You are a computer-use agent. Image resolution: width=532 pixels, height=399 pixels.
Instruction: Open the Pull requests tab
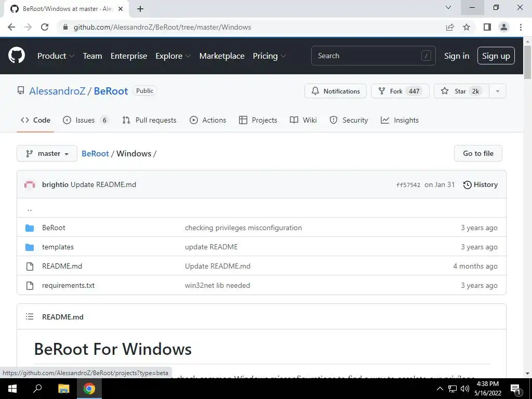[x=149, y=120]
